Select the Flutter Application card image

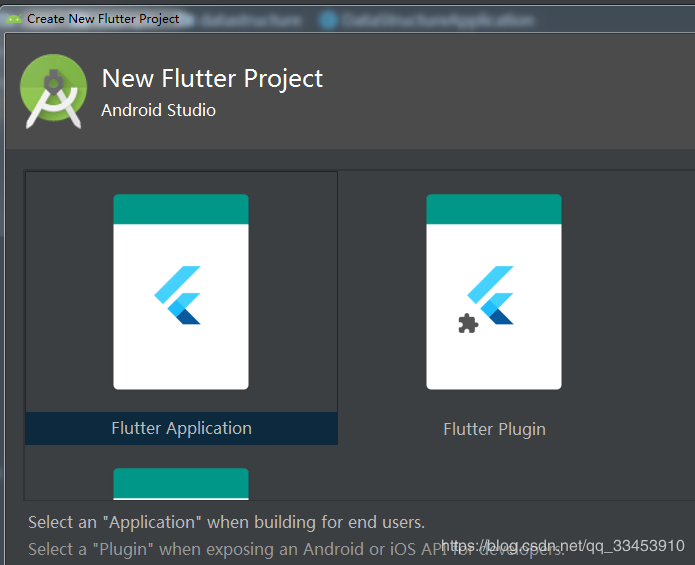point(181,292)
